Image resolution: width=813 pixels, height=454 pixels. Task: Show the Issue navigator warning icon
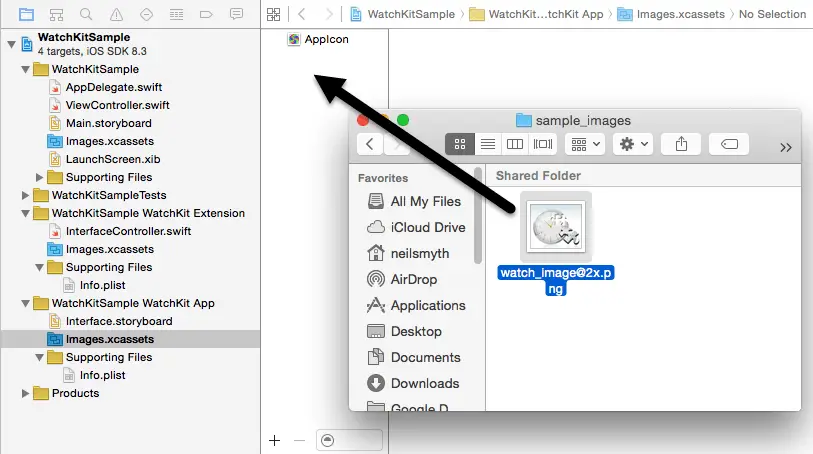[x=117, y=14]
